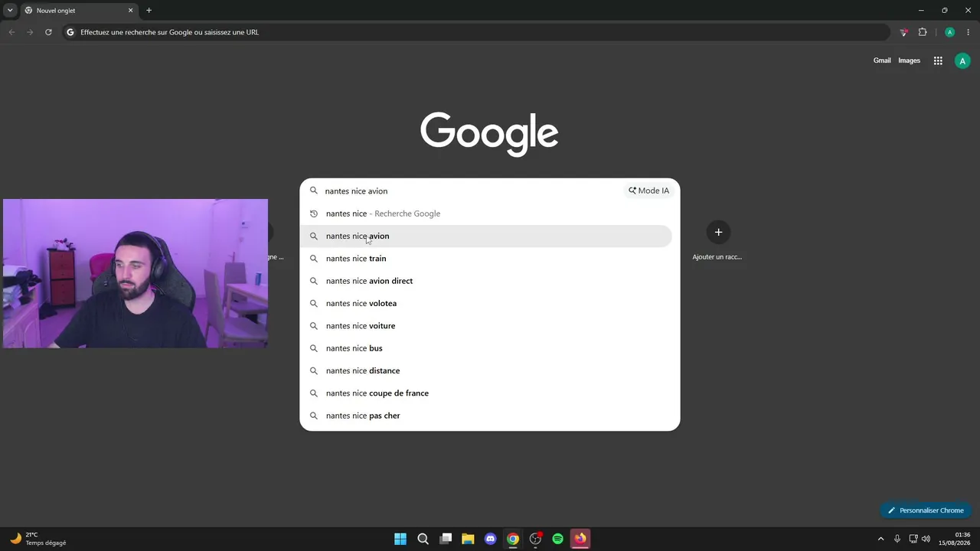
Task: Activate the "Mode IA" button
Action: [648, 191]
